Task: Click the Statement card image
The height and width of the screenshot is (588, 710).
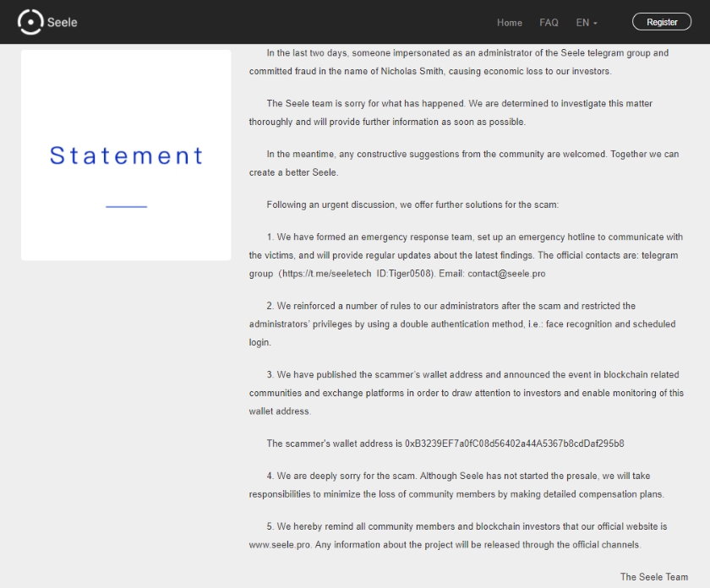Action: 126,155
